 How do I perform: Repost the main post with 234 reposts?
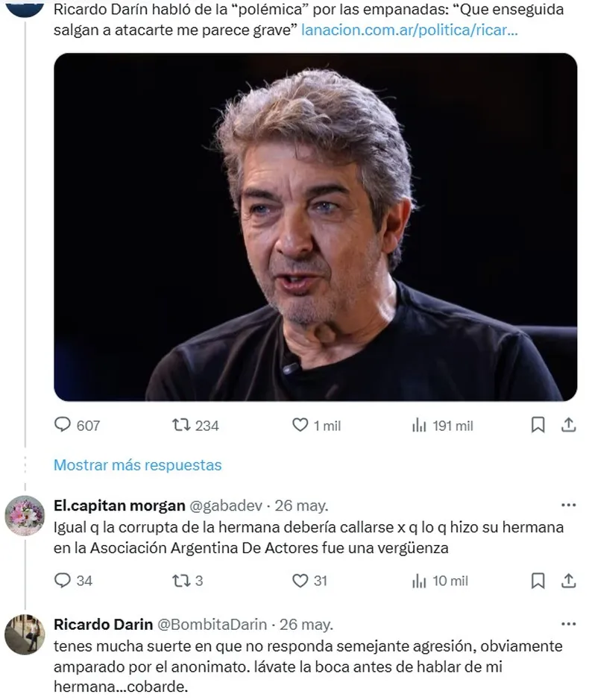180,425
